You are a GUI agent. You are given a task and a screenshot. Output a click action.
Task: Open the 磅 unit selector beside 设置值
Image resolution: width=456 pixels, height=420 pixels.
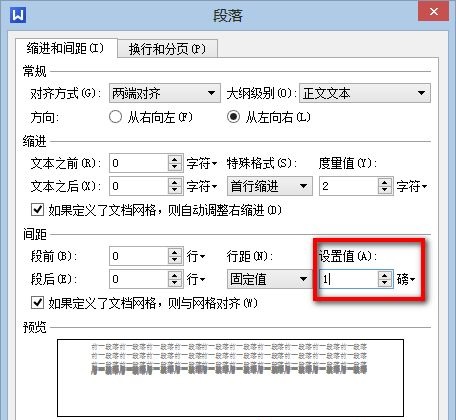(x=406, y=279)
